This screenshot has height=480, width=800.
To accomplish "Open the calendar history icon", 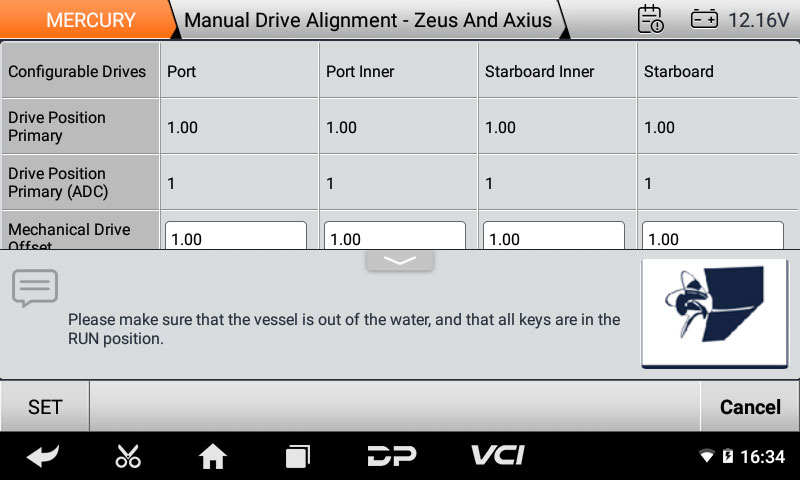I will click(650, 19).
